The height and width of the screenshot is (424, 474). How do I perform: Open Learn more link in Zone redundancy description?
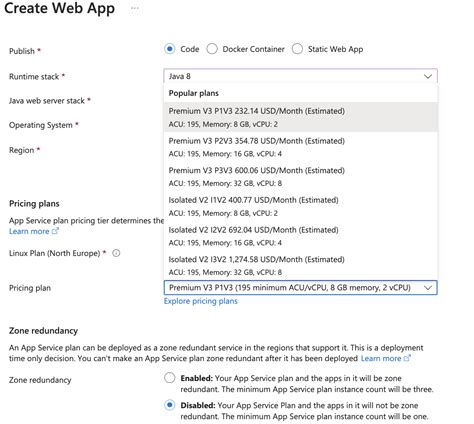386,358
